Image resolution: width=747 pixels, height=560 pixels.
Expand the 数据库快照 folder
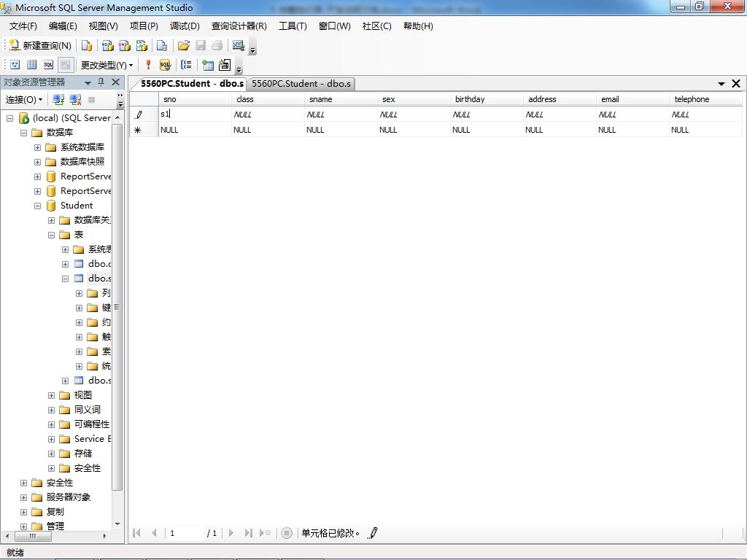coord(37,162)
